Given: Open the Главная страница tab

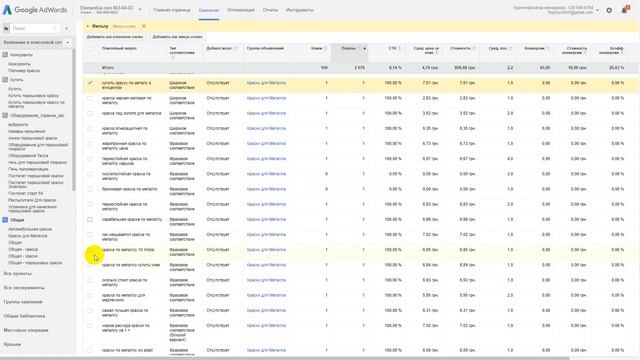Looking at the screenshot, I should pos(172,10).
